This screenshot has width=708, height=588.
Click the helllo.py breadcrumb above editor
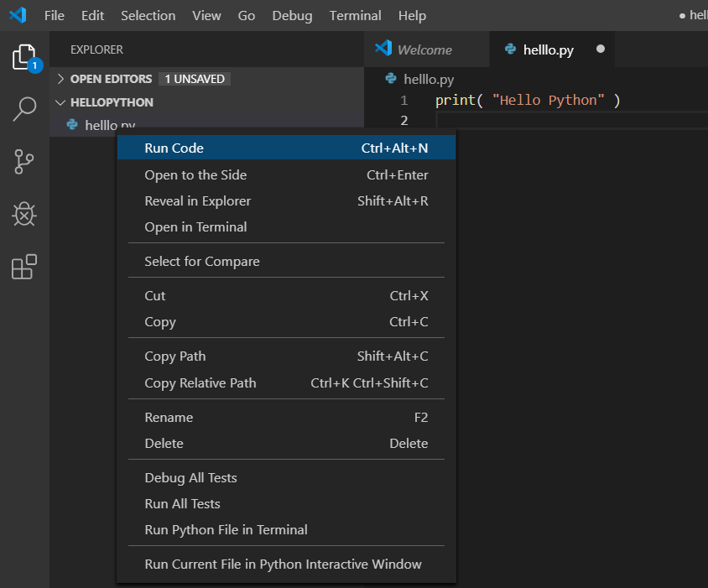click(x=429, y=79)
